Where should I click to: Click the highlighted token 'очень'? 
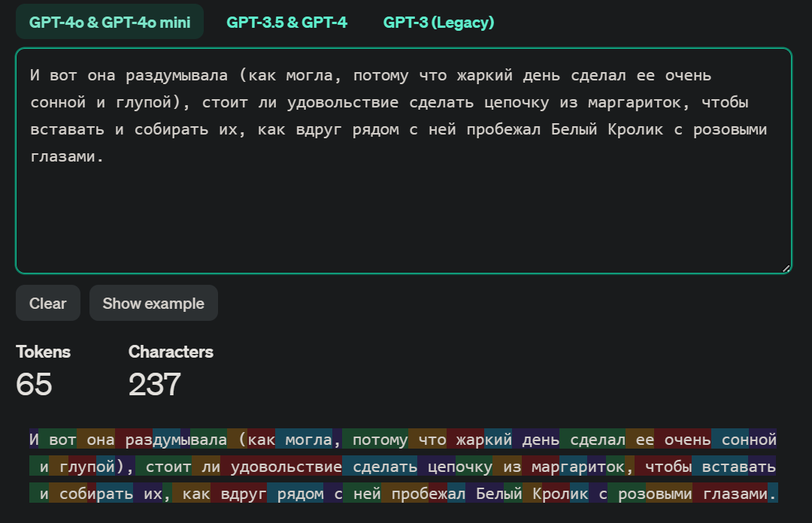tap(683, 440)
